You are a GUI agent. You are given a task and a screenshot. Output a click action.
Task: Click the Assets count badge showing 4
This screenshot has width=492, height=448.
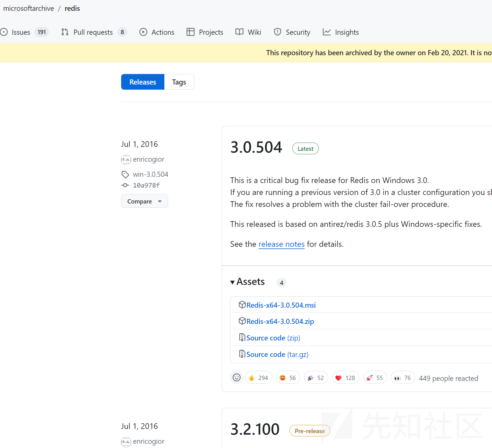point(282,283)
